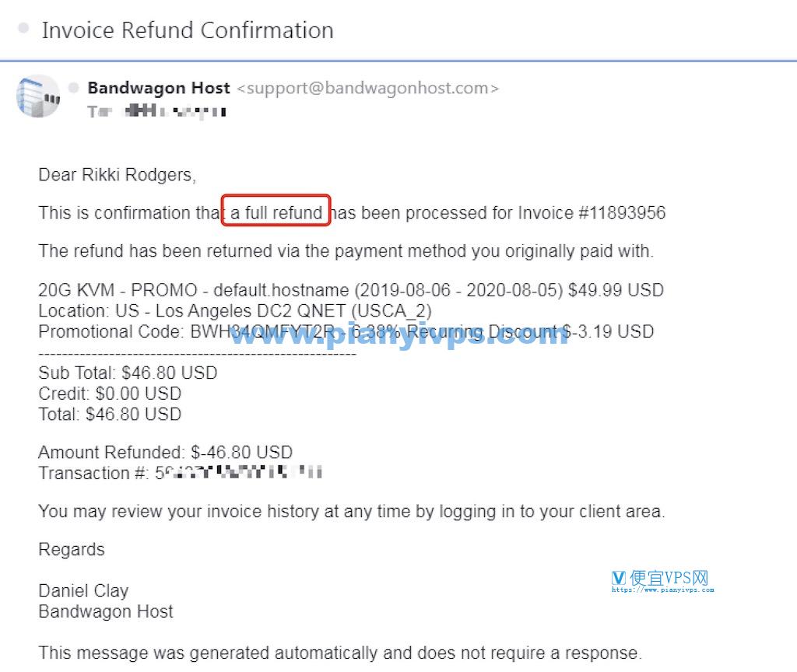Image resolution: width=797 pixels, height=672 pixels.
Task: Click the Total: $46.80 USD line
Action: click(x=110, y=415)
